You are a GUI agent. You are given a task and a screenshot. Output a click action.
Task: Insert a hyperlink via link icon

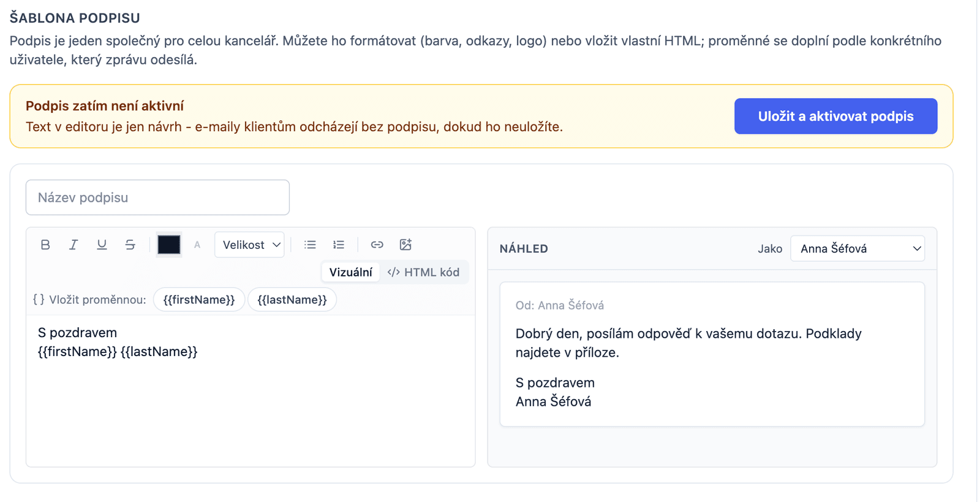pos(377,245)
